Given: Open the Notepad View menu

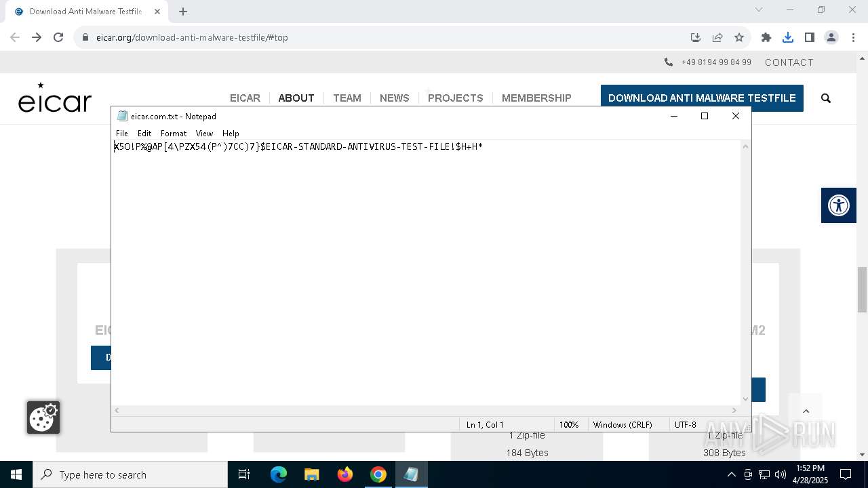Looking at the screenshot, I should (x=204, y=134).
